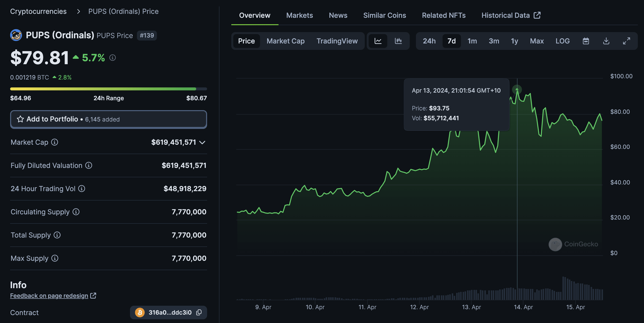Select the Max time range
644x323 pixels.
click(537, 41)
